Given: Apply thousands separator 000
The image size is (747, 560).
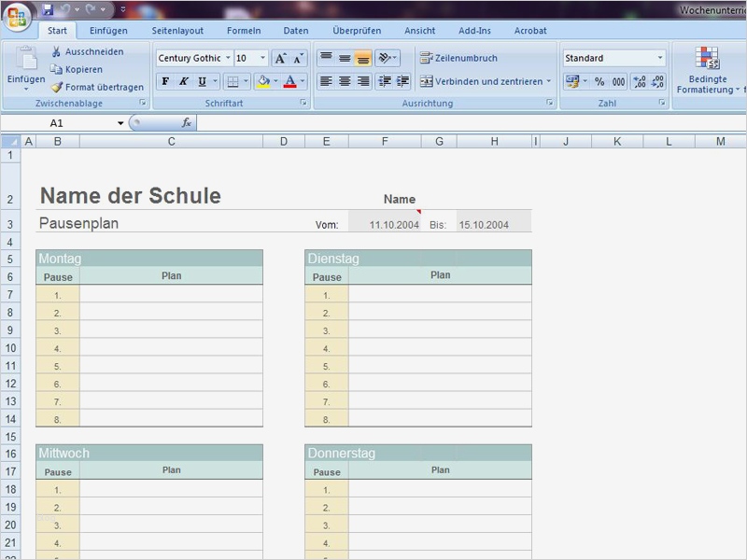Looking at the screenshot, I should (618, 81).
